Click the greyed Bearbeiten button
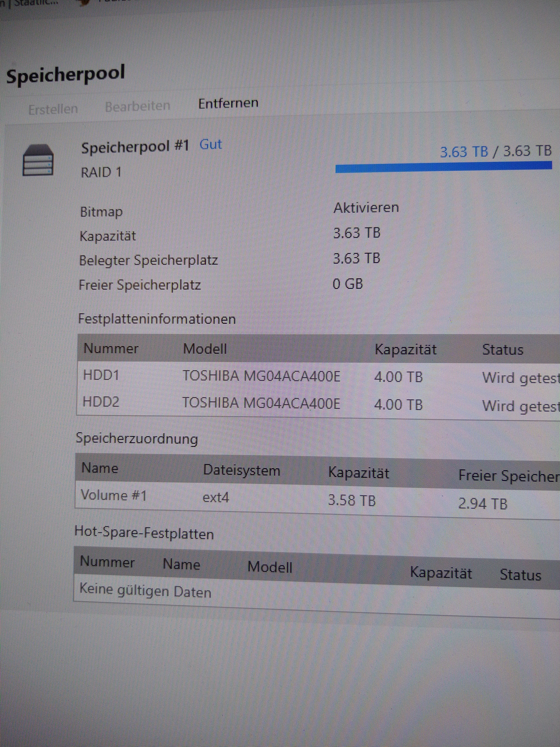Viewport: 560px width, 747px height. tap(137, 106)
